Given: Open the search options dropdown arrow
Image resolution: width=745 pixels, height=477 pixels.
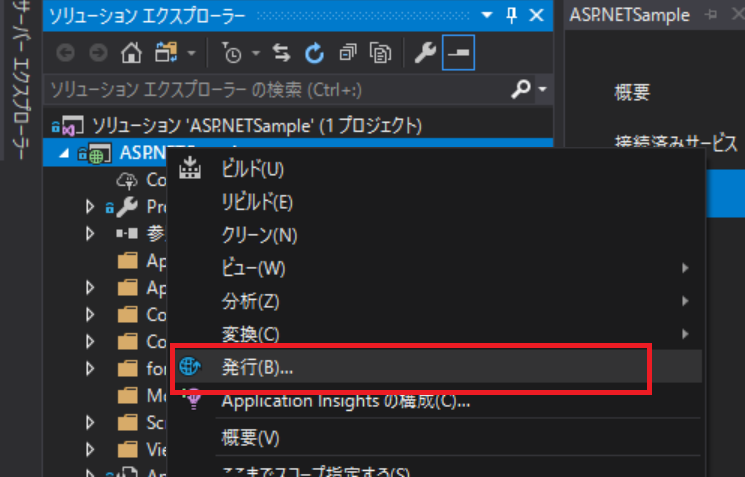Looking at the screenshot, I should pyautogui.click(x=542, y=89).
